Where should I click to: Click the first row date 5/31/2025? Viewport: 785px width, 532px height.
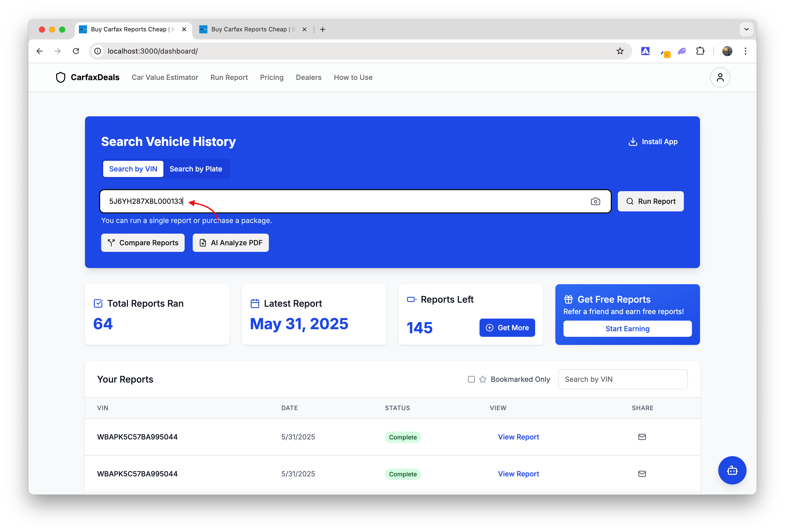pyautogui.click(x=298, y=437)
